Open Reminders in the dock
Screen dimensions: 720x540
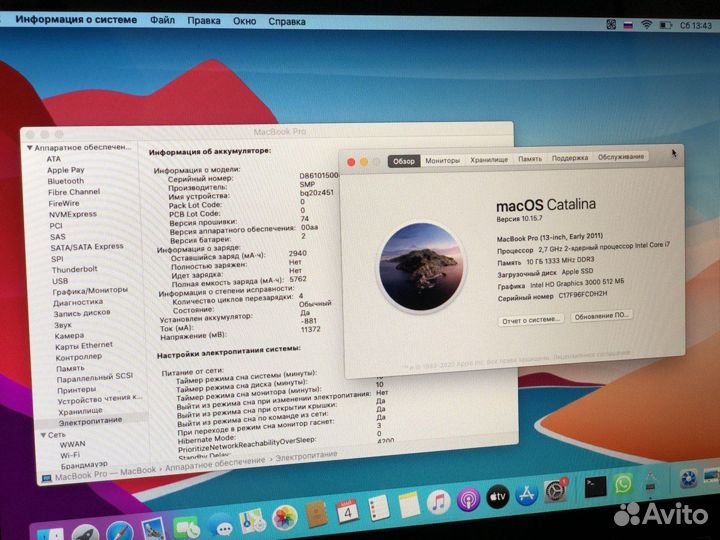379,508
